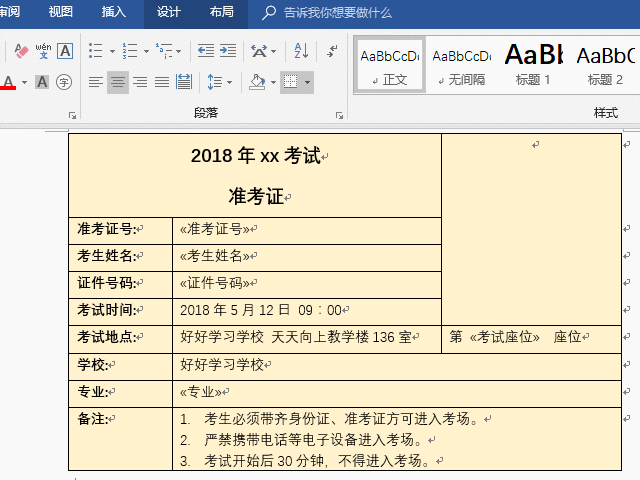Justify paragraph text
This screenshot has width=640, height=480.
162,82
